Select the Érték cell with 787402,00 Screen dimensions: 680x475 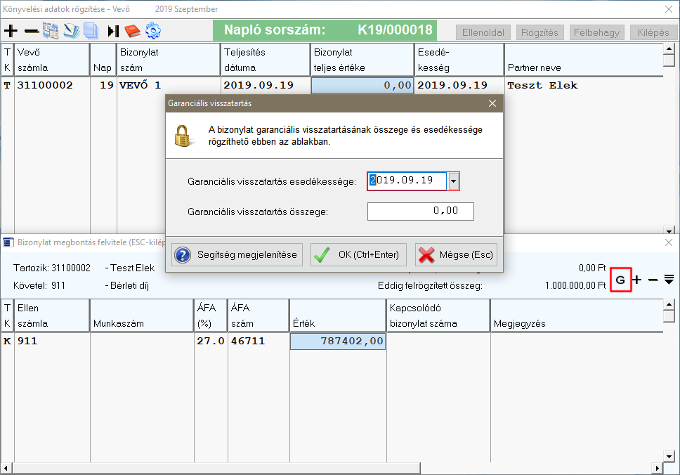point(337,341)
